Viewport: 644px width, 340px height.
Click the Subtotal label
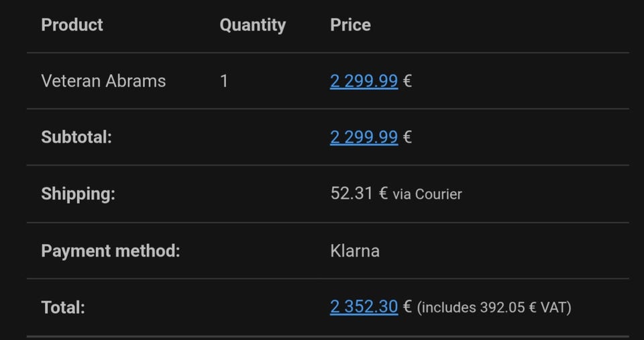tap(76, 137)
